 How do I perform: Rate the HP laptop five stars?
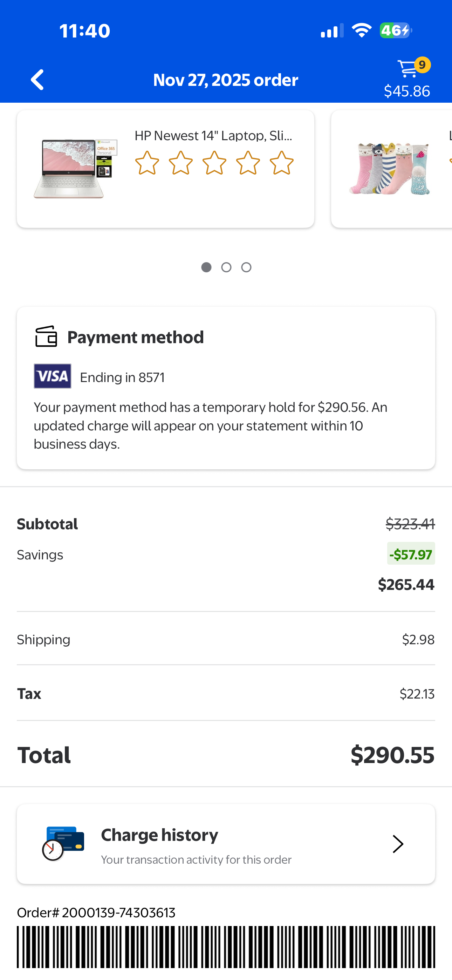(282, 163)
